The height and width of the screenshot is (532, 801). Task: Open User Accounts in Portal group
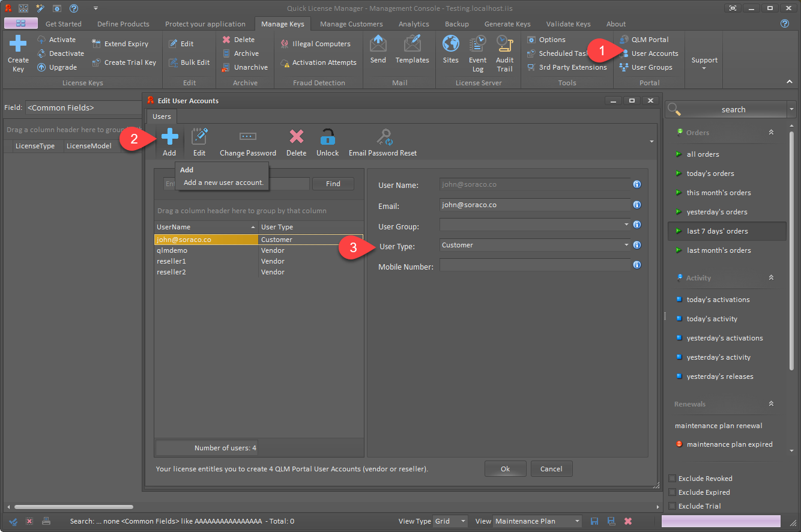[649, 53]
